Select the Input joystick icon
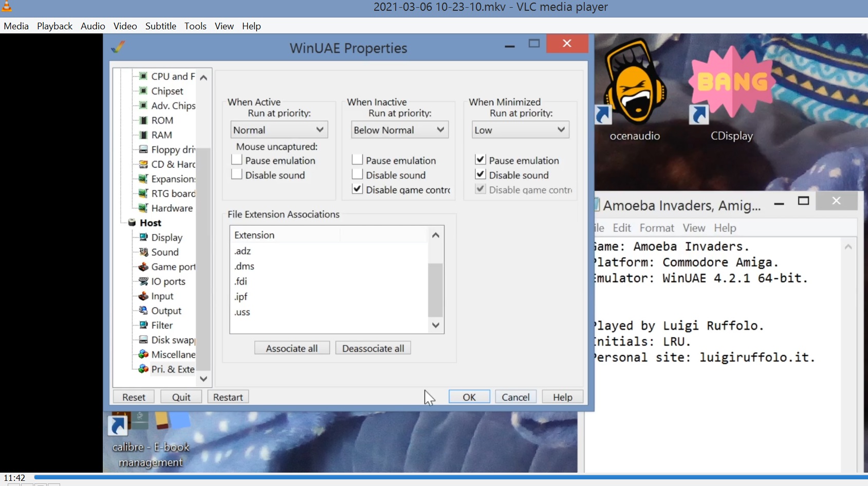This screenshot has height=486, width=868. point(144,296)
